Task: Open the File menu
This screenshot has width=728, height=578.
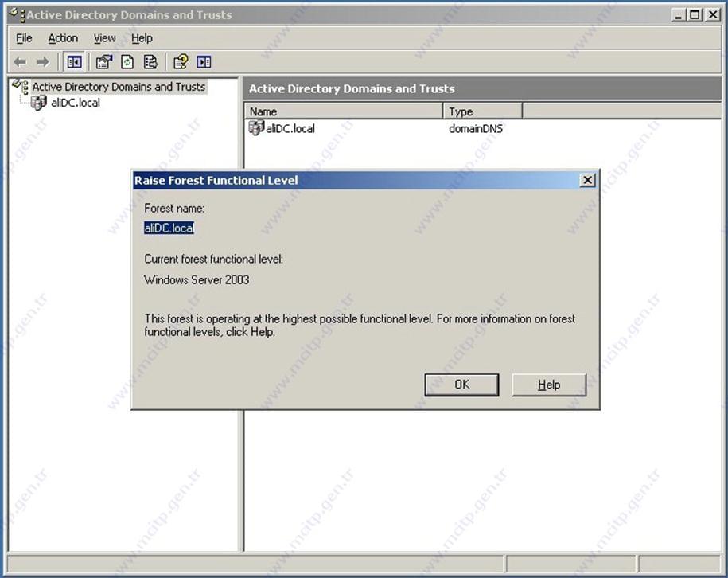Action: (x=24, y=38)
